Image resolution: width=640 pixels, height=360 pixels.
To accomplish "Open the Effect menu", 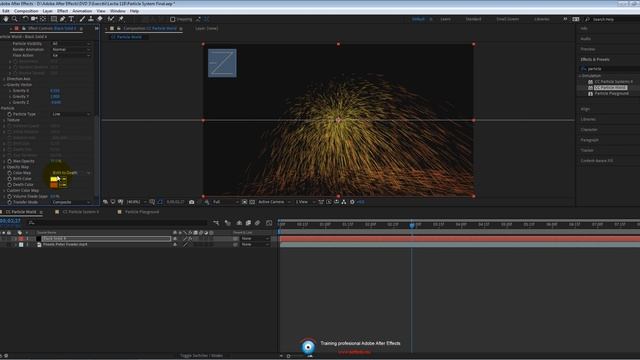I will pos(62,11).
